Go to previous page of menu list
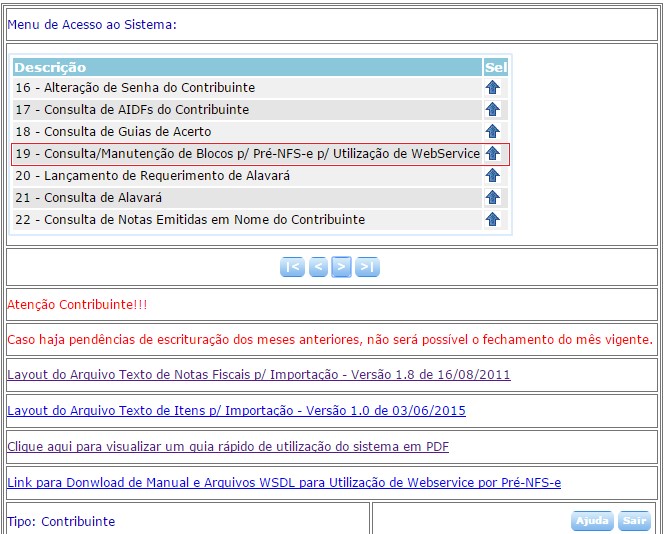The width and height of the screenshot is (665, 534). (x=318, y=267)
